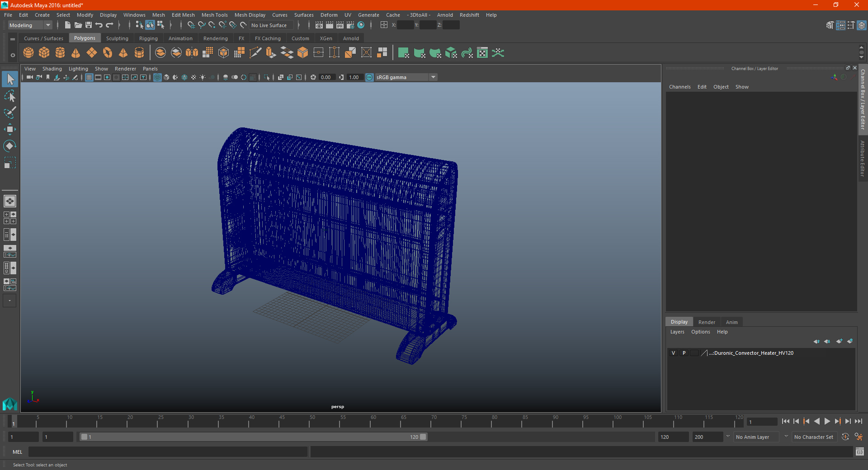Click the current frame input field
This screenshot has height=470, width=868.
coord(762,422)
